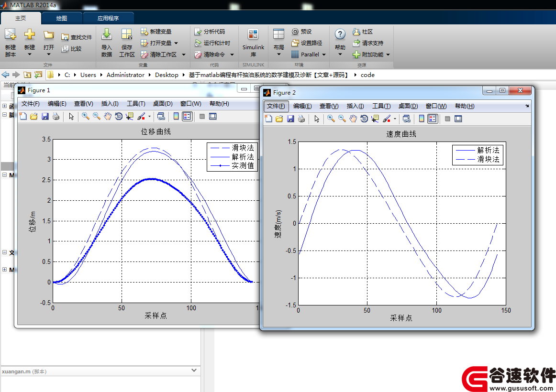The width and height of the screenshot is (556, 392).
Task: Click 设置路径 set path button
Action: coord(307,43)
